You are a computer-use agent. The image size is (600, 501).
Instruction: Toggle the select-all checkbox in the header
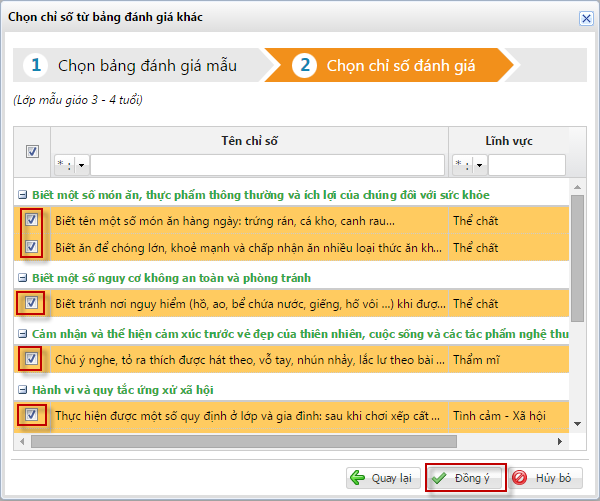click(32, 152)
